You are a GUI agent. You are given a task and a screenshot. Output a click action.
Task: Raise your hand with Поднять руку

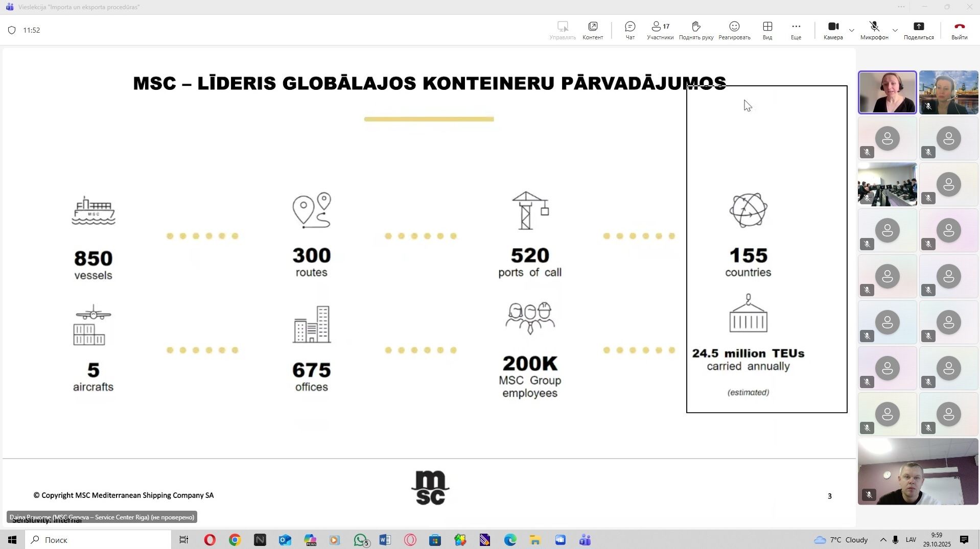coord(696,30)
